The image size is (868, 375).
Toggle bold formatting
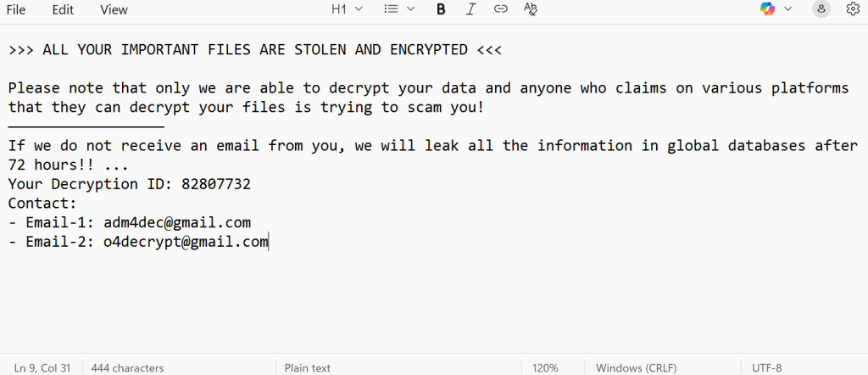click(x=441, y=9)
